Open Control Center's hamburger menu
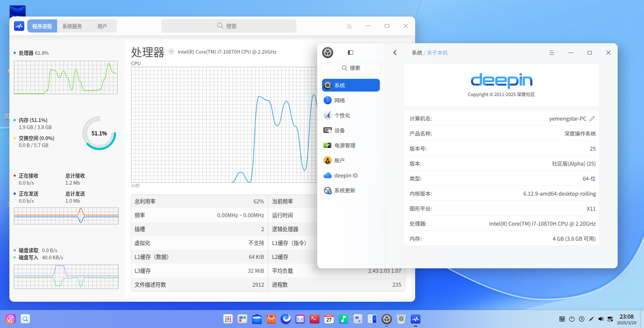Image resolution: width=644 pixels, height=328 pixels. 552,53
